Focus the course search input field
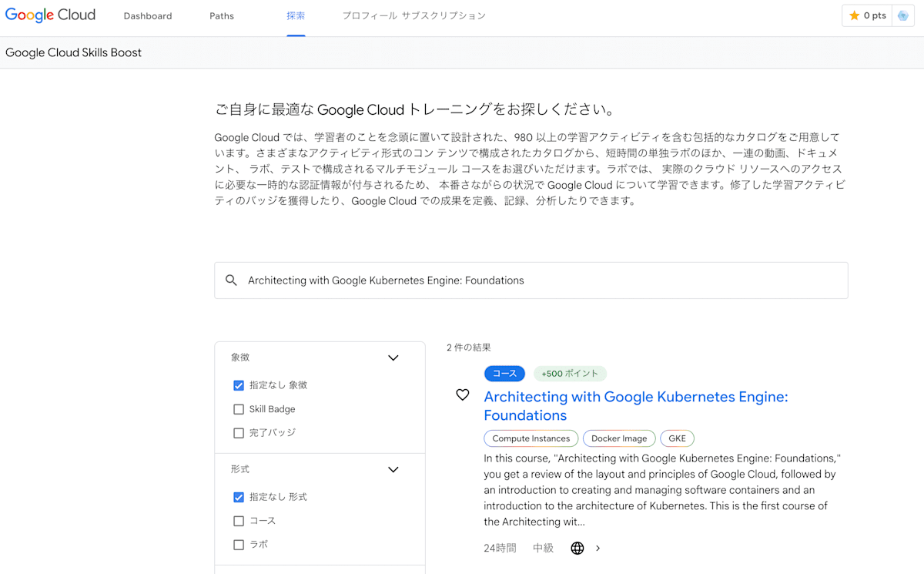924x574 pixels. 531,280
